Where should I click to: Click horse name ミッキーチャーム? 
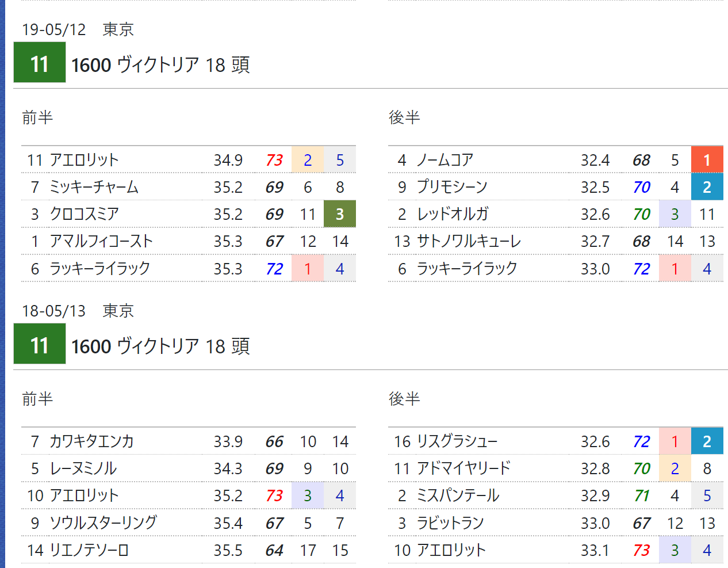point(94,187)
